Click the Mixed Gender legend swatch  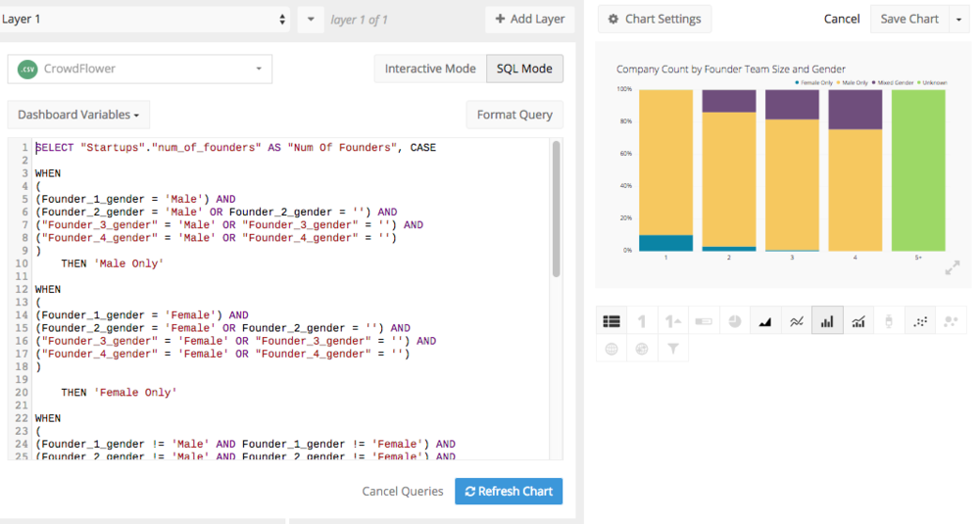874,82
